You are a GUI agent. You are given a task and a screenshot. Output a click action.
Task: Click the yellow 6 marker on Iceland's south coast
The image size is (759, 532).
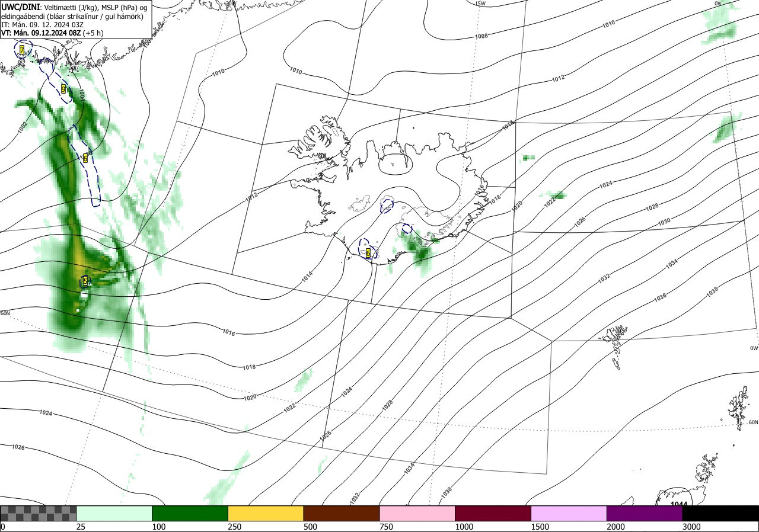pos(368,253)
